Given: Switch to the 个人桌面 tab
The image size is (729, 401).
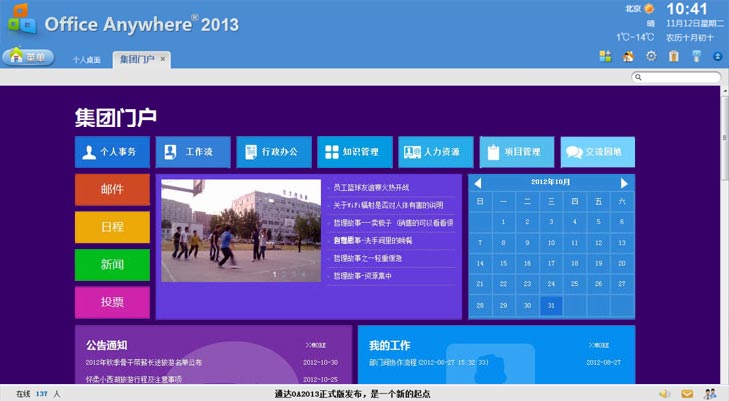Looking at the screenshot, I should (x=86, y=59).
